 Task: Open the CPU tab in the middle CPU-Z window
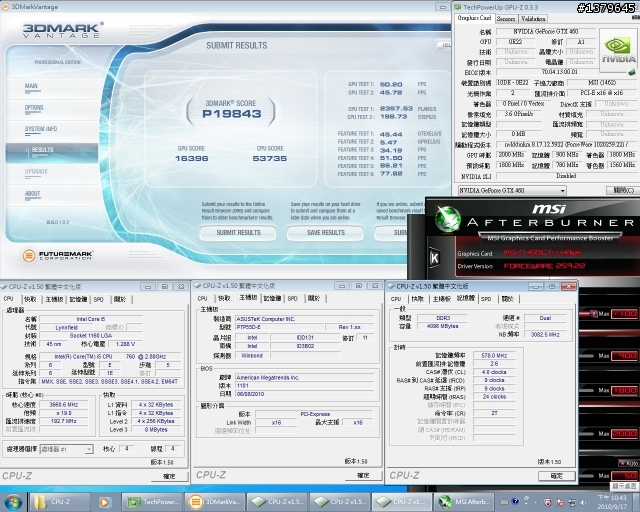(202, 298)
